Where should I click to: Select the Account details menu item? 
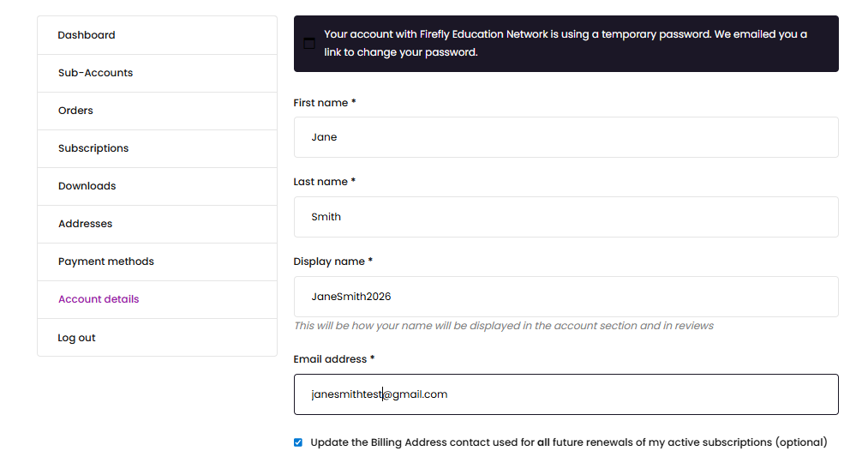99,299
